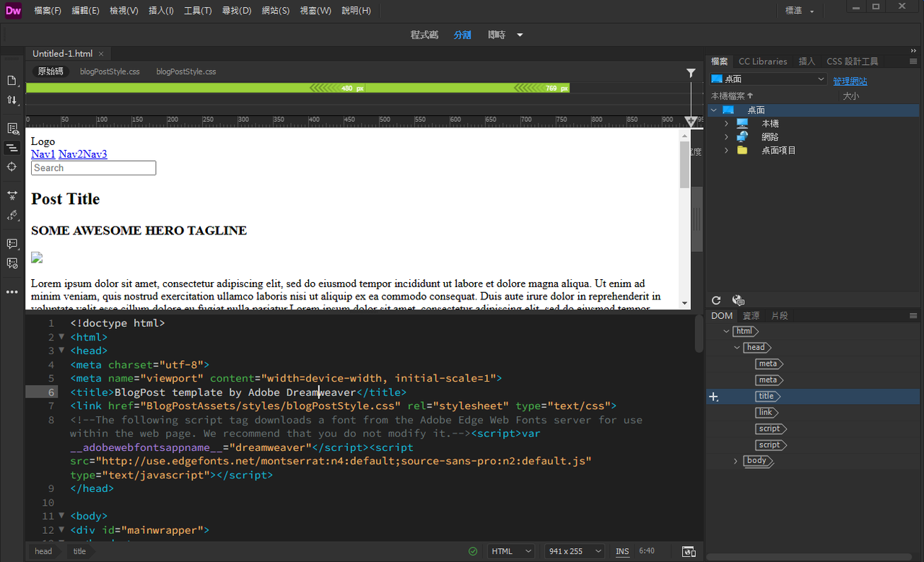The height and width of the screenshot is (562, 924).
Task: Switch to CSS 設計工具 tab
Action: point(853,61)
